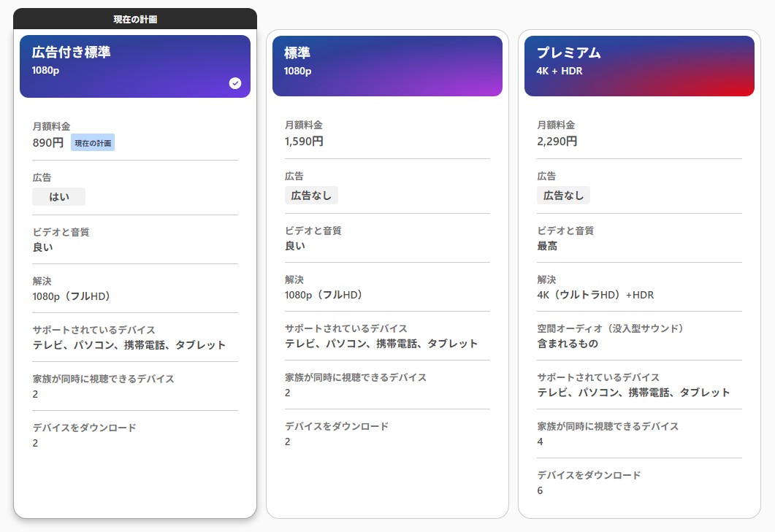Click supported devices list in 広告付き標準 plan
The width and height of the screenshot is (775, 532).
[x=129, y=345]
